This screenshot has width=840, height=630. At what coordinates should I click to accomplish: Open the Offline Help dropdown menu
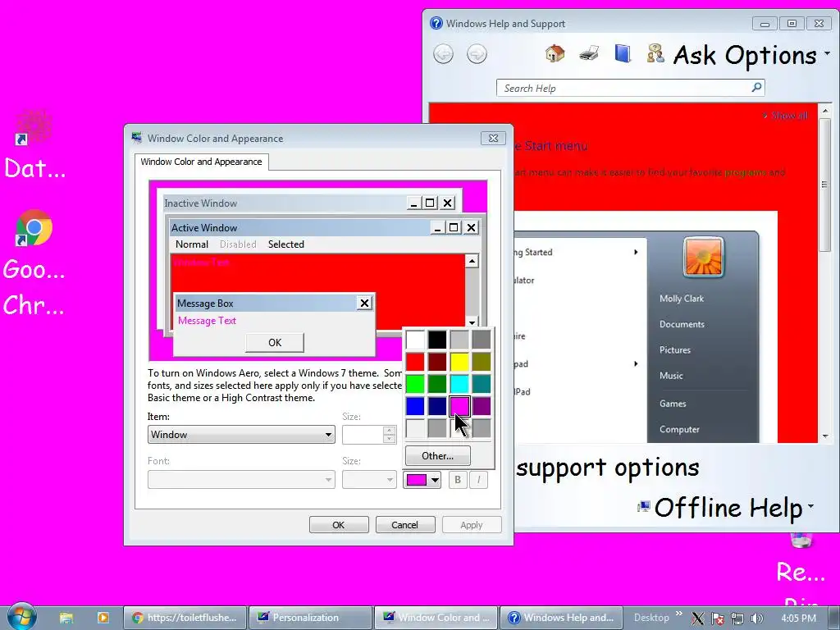(726, 507)
